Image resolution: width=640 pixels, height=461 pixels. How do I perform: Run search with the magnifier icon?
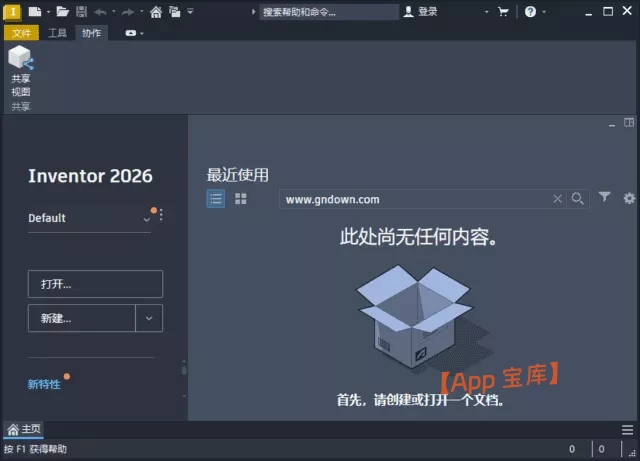[578, 199]
